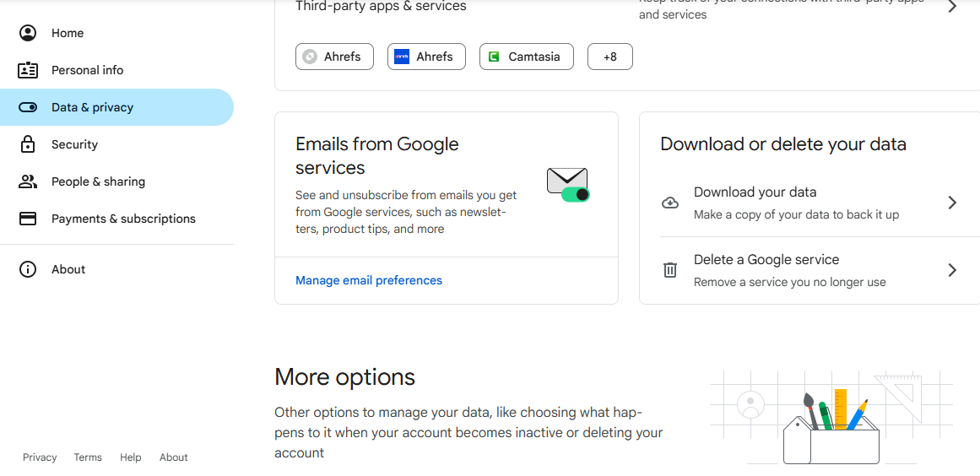
Task: Click the Personal info ID card icon
Action: 28,70
